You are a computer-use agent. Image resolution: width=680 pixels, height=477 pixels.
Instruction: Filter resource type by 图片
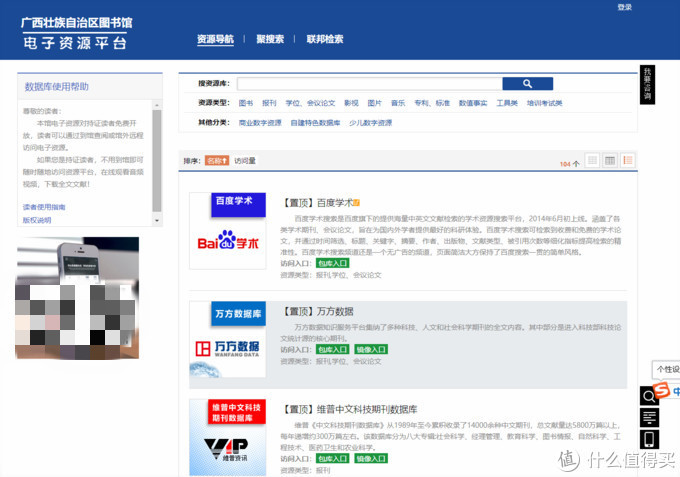click(375, 103)
